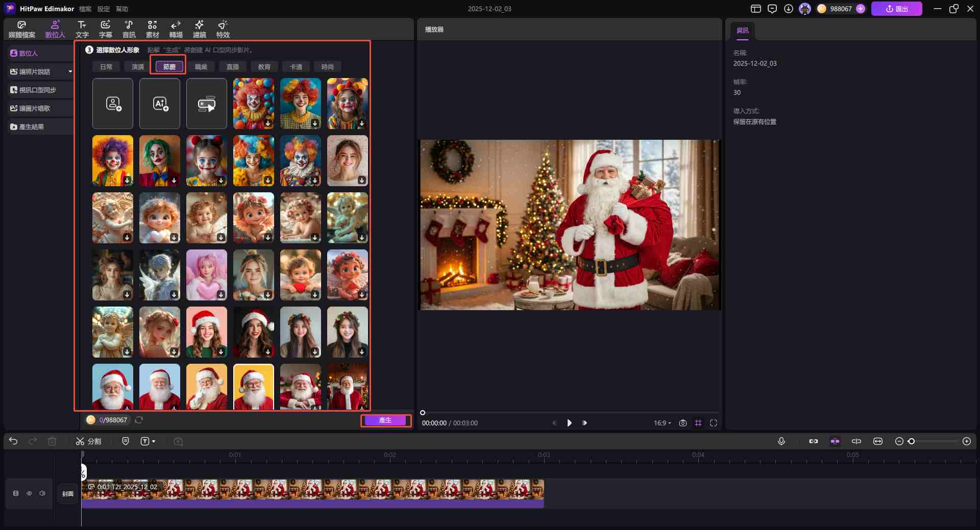
Task: Click the purple 產生 generate button
Action: [385, 420]
